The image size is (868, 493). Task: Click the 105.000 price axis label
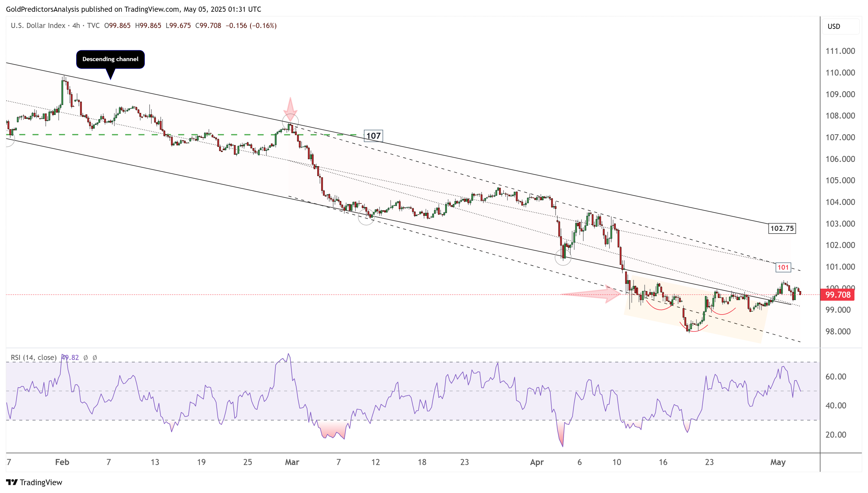tap(840, 181)
